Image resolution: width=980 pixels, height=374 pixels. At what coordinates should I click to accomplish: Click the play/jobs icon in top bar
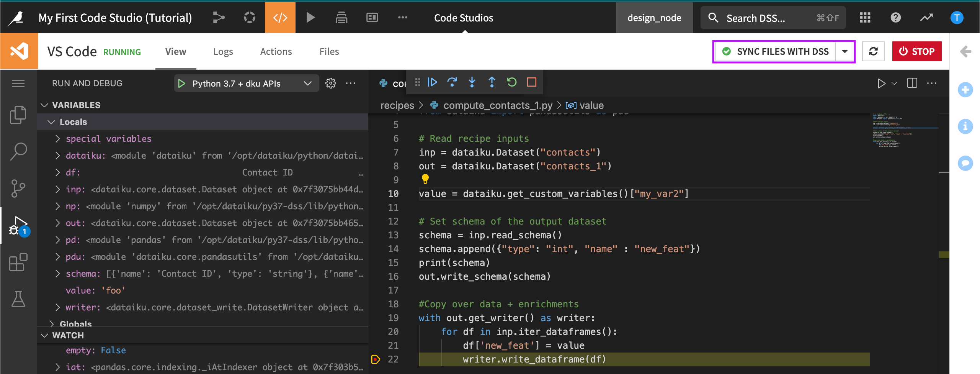[x=310, y=18]
